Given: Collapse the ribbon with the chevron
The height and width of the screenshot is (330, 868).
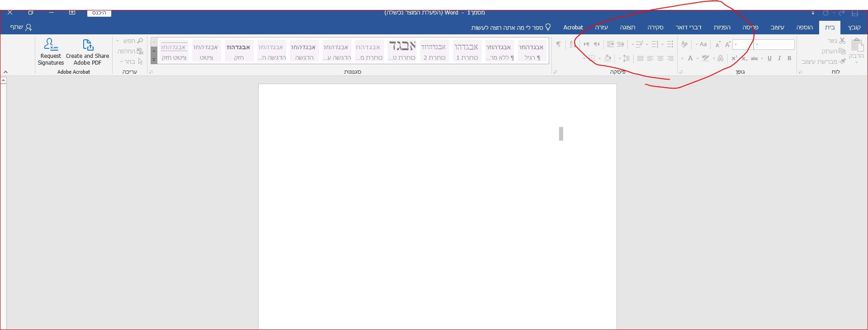Looking at the screenshot, I should (5, 72).
